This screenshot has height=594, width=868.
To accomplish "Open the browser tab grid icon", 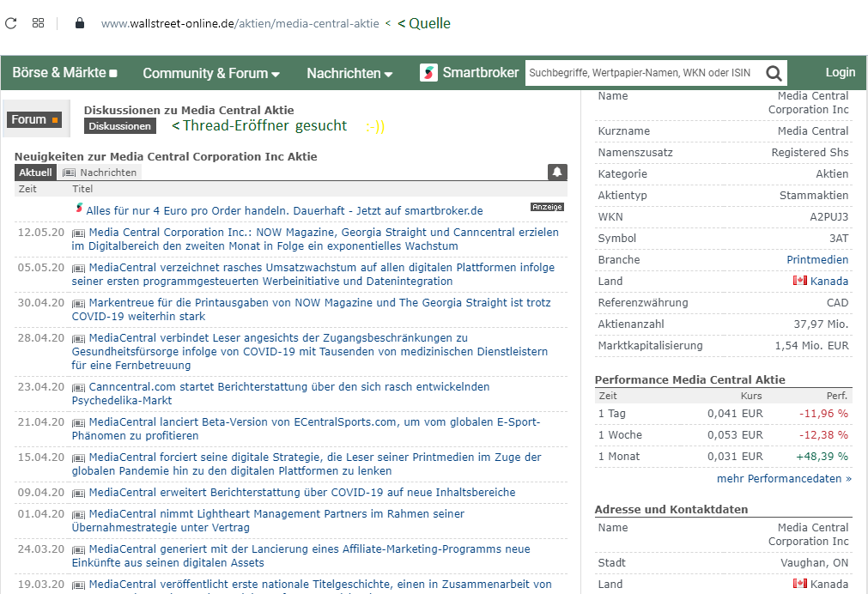I will (x=38, y=23).
